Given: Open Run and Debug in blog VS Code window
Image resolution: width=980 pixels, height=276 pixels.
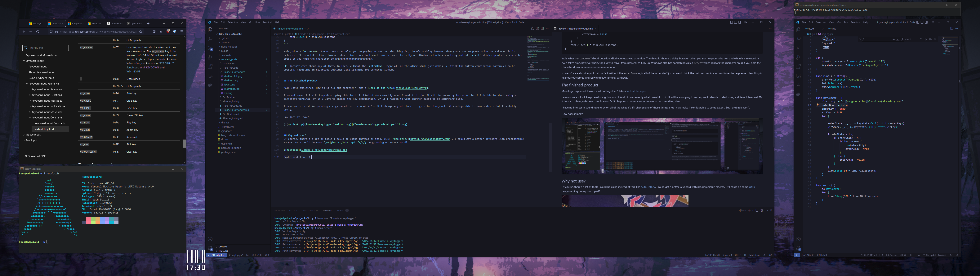Looking at the screenshot, I should (210, 58).
